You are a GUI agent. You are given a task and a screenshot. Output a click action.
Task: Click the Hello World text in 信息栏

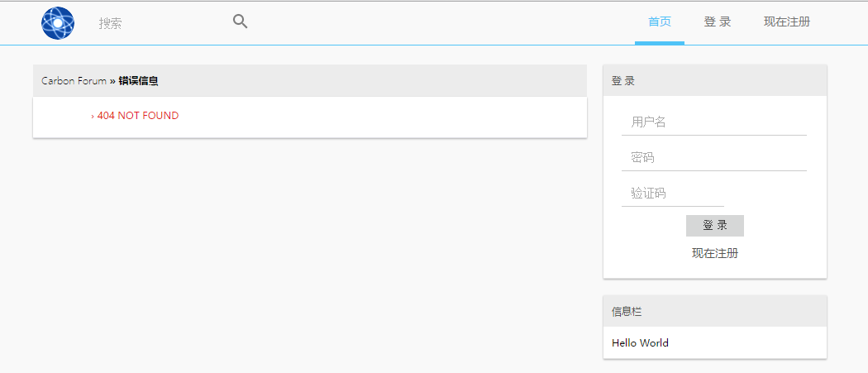coord(640,343)
